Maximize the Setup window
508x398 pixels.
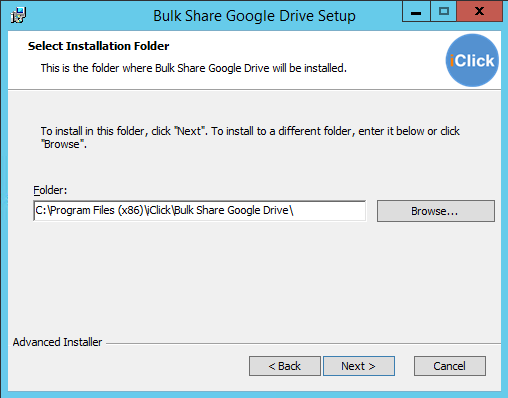tap(444, 12)
